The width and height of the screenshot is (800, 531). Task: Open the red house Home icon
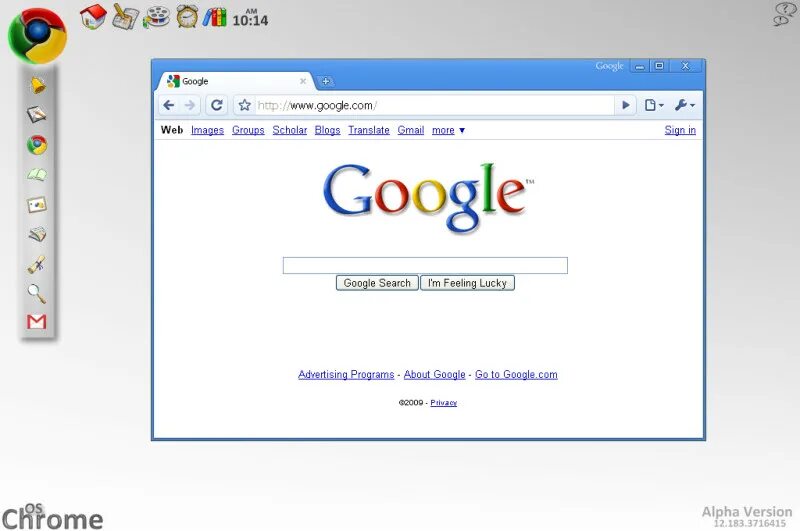coord(93,16)
